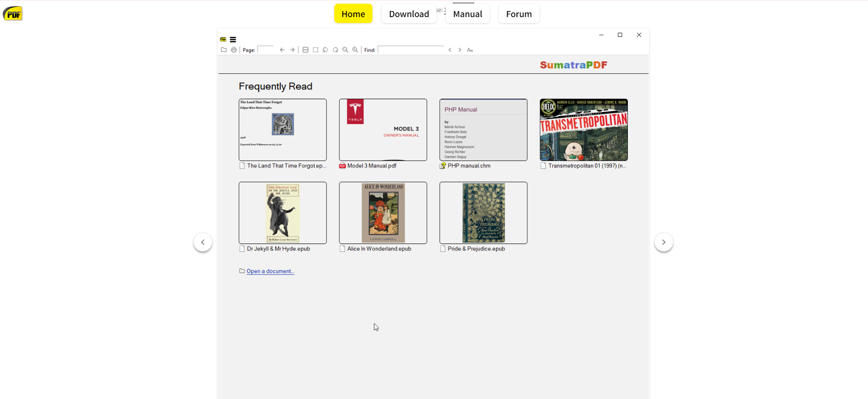
Task: Click the print toolbar icon
Action: (234, 50)
